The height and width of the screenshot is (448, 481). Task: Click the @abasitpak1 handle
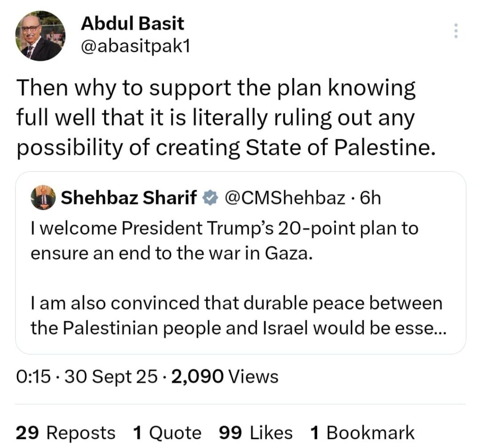pyautogui.click(x=135, y=47)
